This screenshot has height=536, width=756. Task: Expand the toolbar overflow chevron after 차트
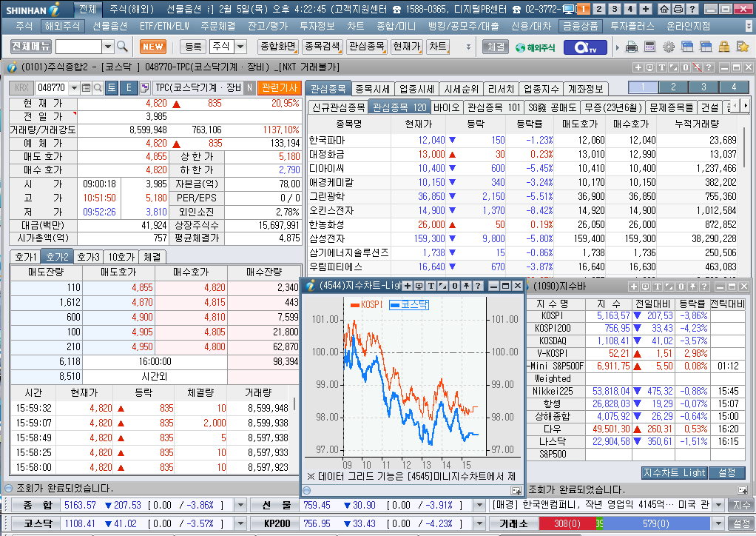[x=468, y=47]
